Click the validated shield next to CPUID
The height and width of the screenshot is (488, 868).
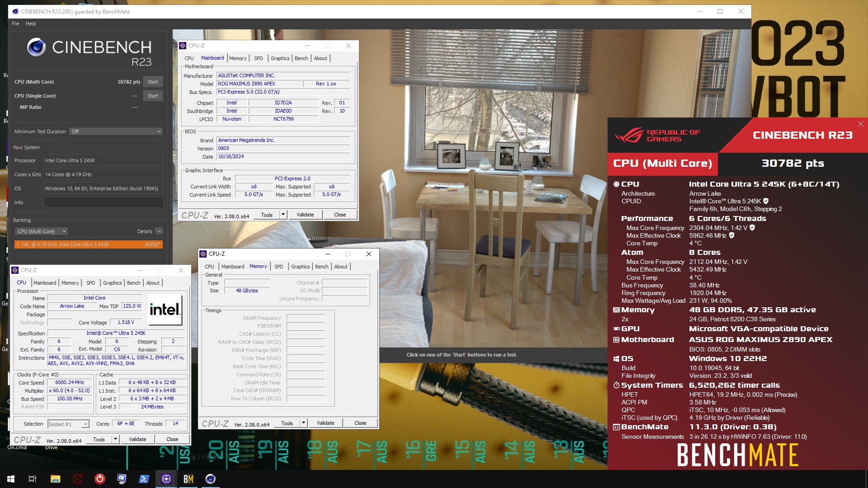[766, 201]
